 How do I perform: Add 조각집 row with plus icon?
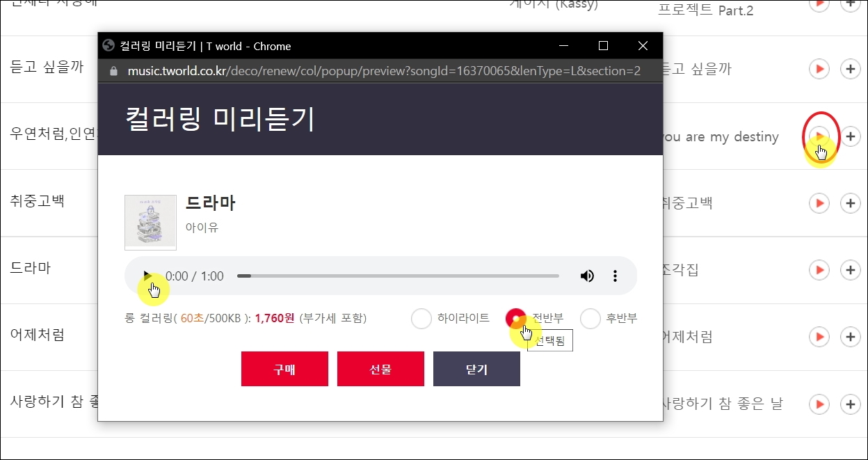[x=850, y=270]
